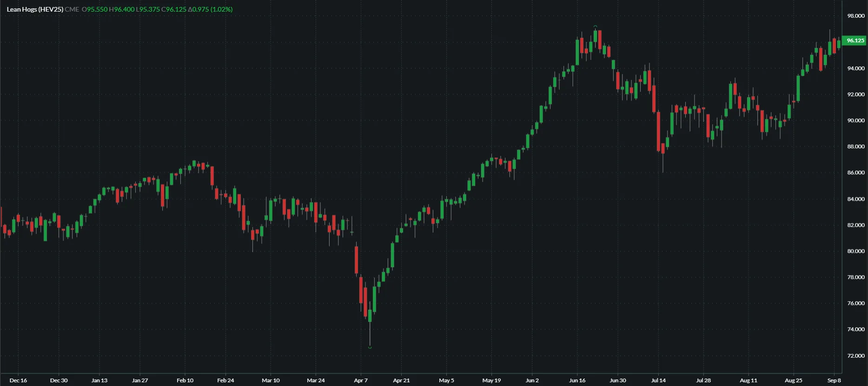The image size is (868, 386).
Task: Select the Apr 7 date label
Action: click(361, 380)
